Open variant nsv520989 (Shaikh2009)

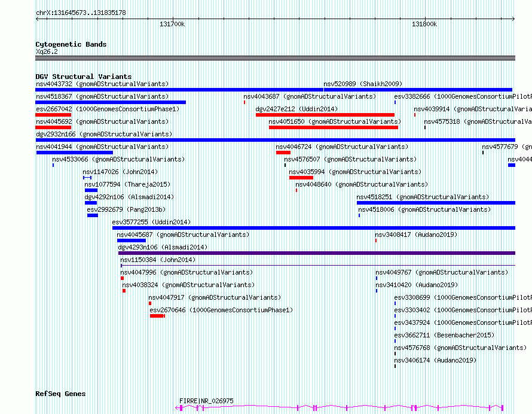[x=363, y=84]
